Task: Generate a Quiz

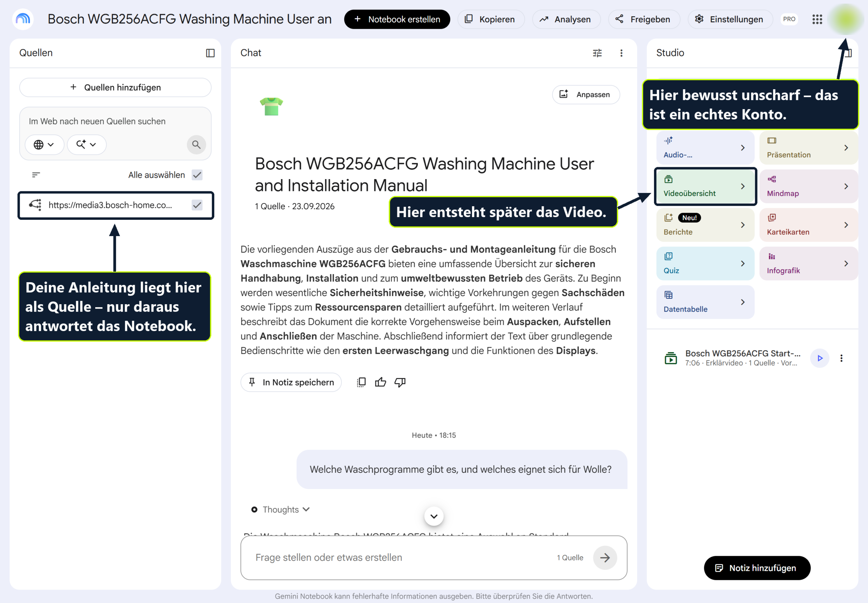Action: click(x=705, y=263)
